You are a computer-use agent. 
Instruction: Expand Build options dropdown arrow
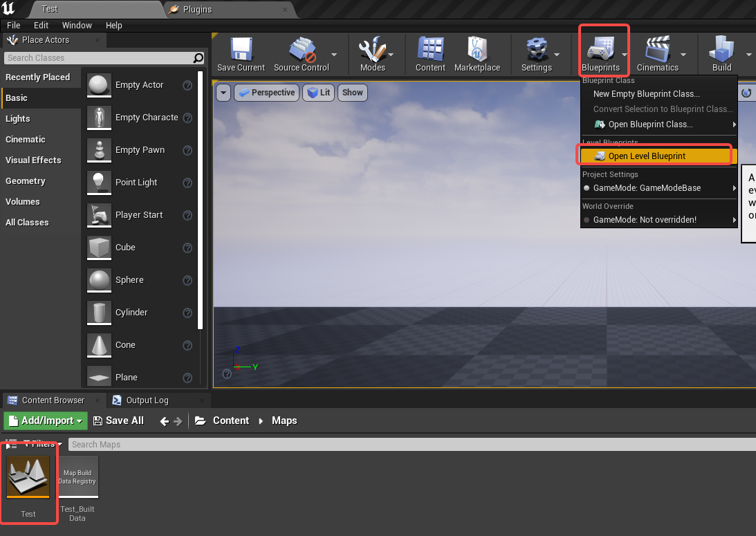point(749,55)
